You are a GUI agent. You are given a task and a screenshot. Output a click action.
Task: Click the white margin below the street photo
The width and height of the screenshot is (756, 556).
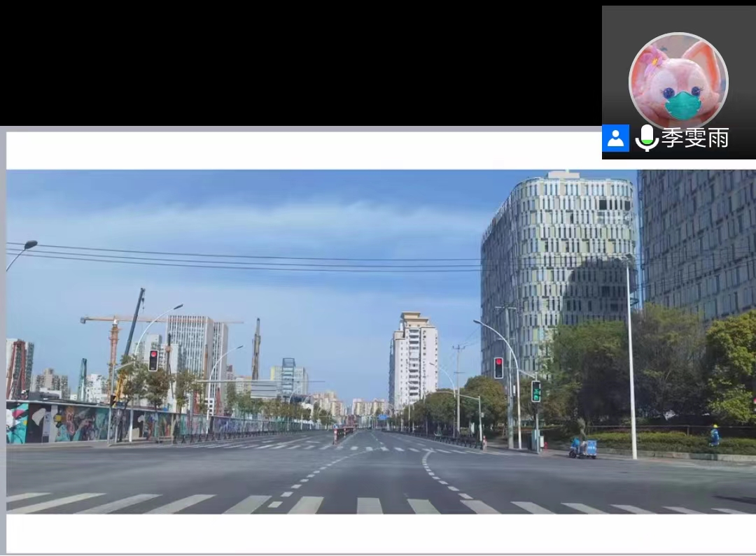pyautogui.click(x=378, y=533)
